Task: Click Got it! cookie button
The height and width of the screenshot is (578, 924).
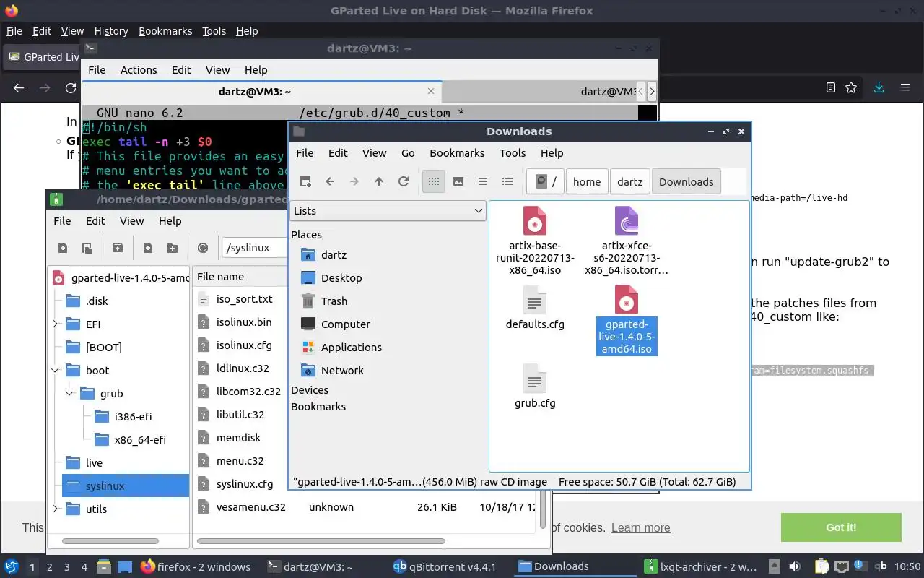Action: click(x=841, y=527)
